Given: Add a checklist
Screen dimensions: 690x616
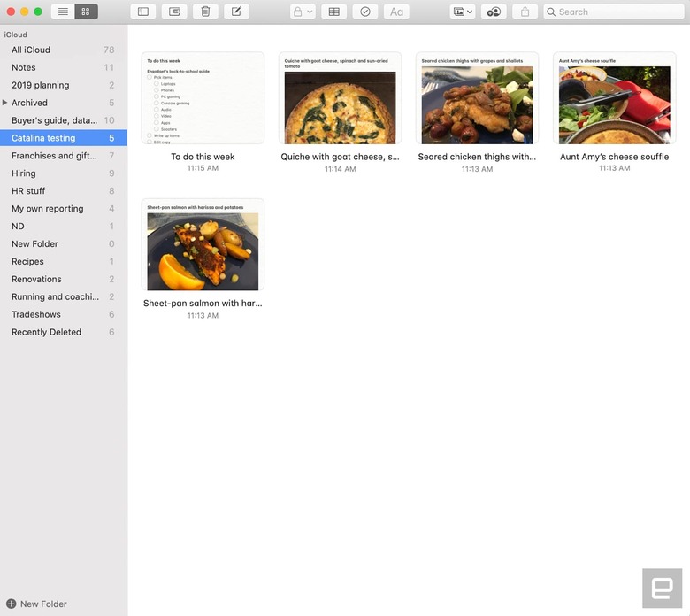Looking at the screenshot, I should [365, 12].
